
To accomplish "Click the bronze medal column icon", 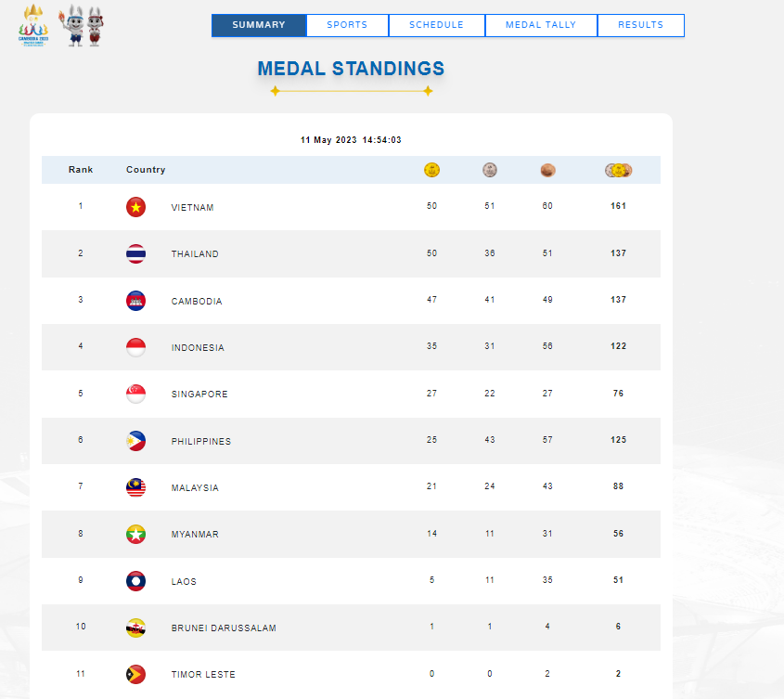I will click(547, 170).
